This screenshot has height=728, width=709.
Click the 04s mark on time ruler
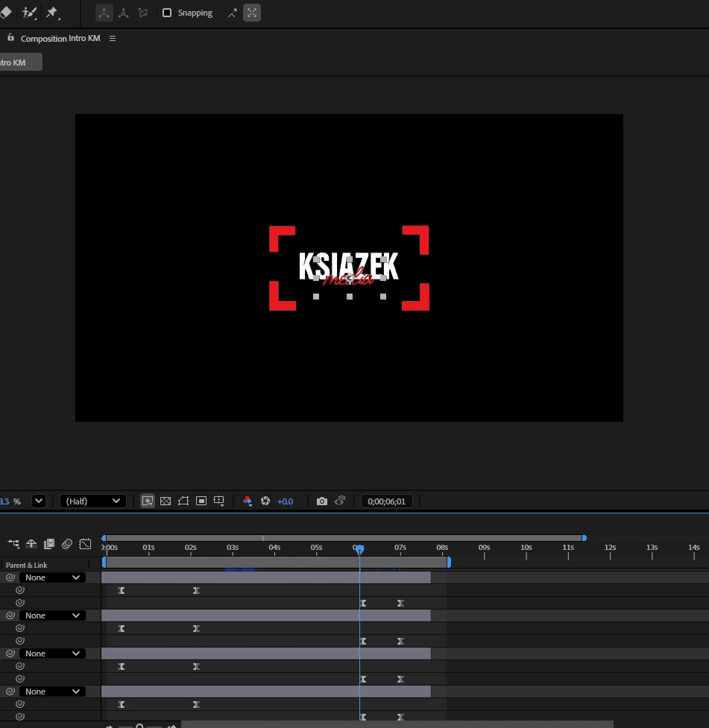click(x=274, y=548)
